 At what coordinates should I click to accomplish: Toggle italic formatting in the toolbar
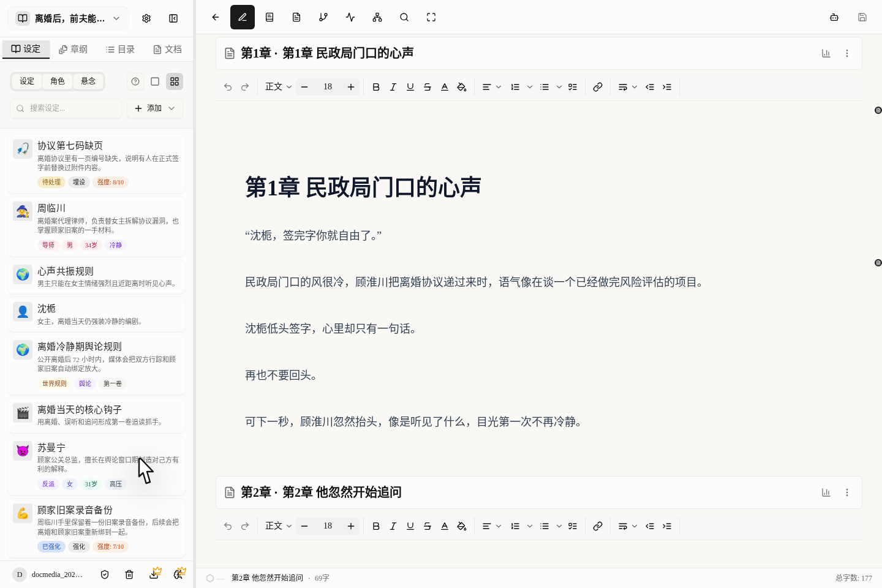pyautogui.click(x=393, y=87)
